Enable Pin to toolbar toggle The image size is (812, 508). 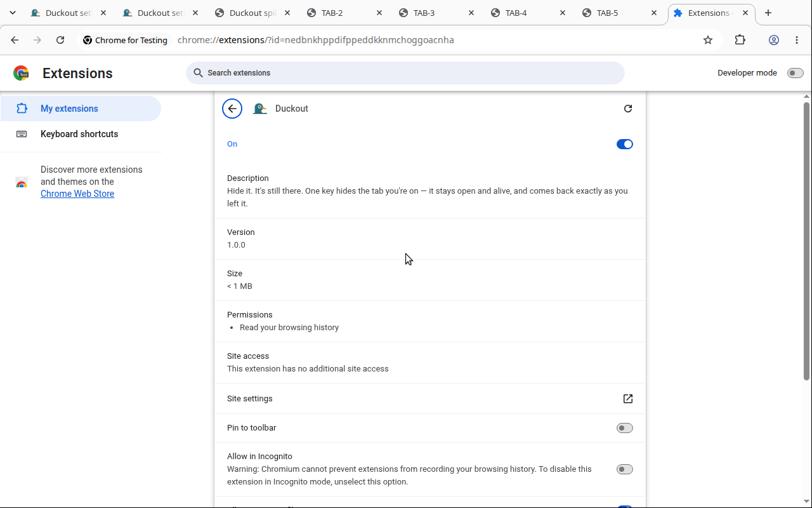tap(625, 428)
